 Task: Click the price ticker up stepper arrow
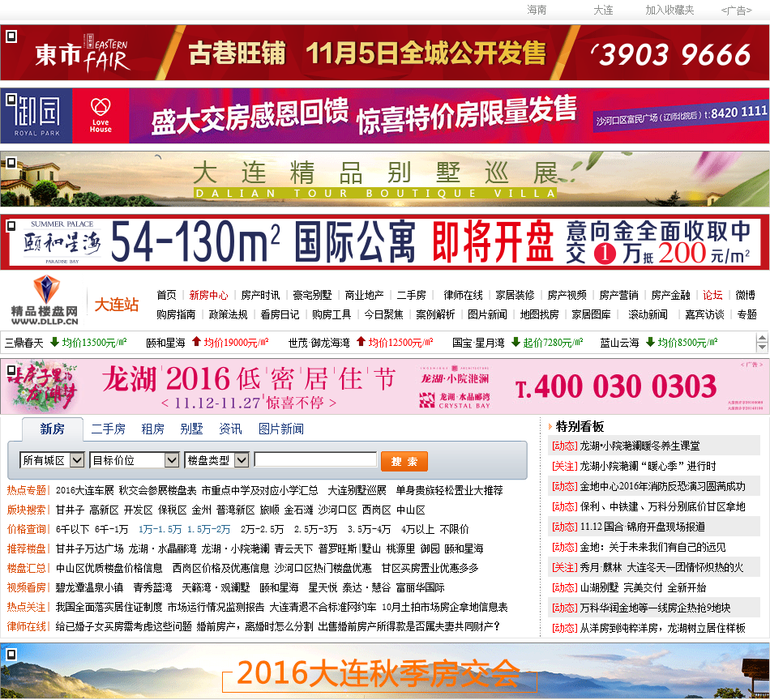[762, 338]
